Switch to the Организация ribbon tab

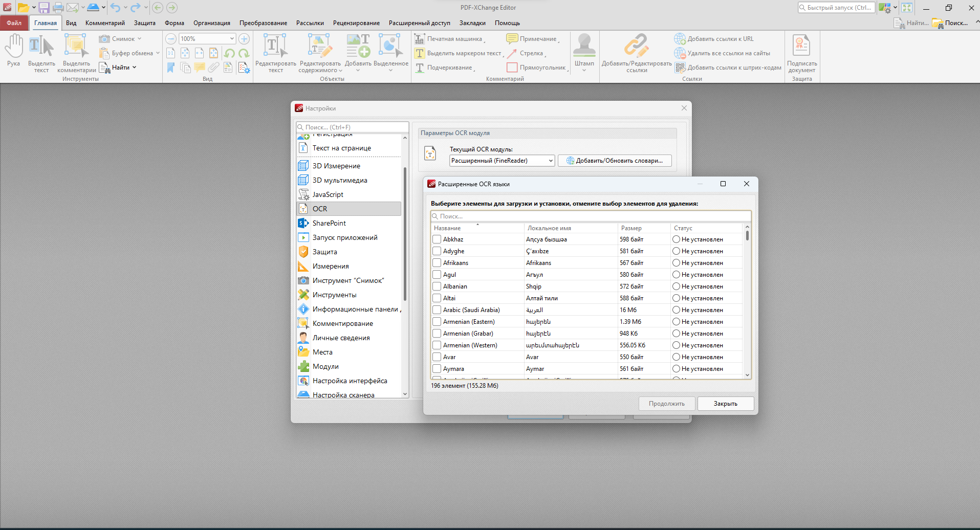coord(212,23)
